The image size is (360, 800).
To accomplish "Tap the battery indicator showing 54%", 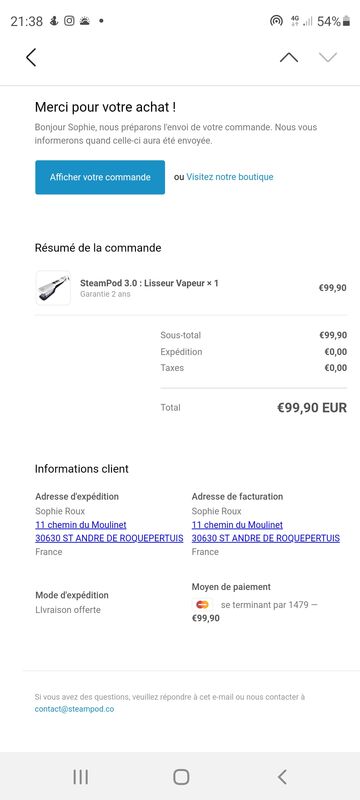I will pos(333,21).
